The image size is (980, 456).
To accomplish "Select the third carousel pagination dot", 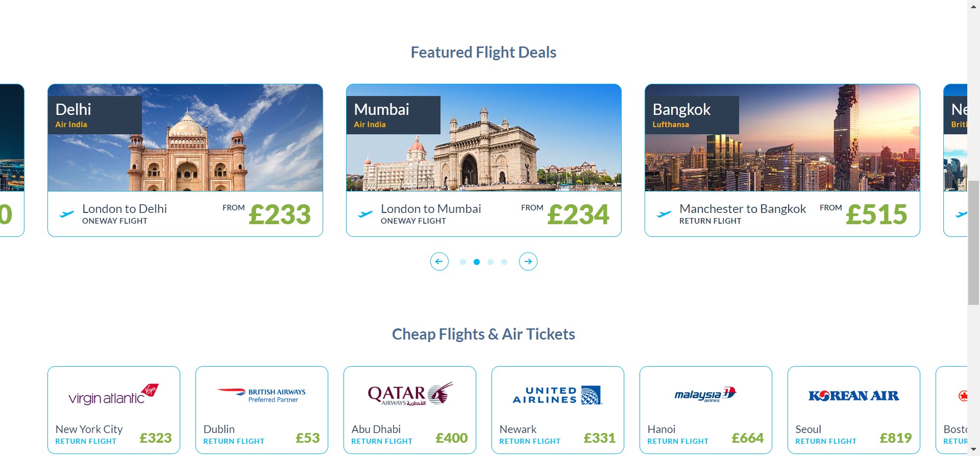I will click(x=491, y=262).
